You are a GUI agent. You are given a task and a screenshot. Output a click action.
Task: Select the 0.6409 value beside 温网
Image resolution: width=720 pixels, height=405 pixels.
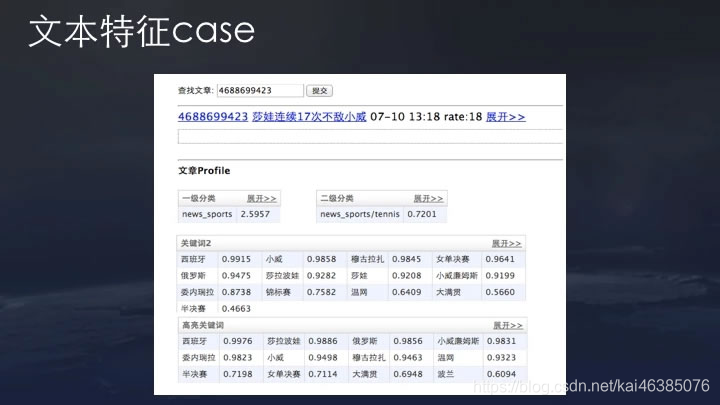click(x=406, y=292)
